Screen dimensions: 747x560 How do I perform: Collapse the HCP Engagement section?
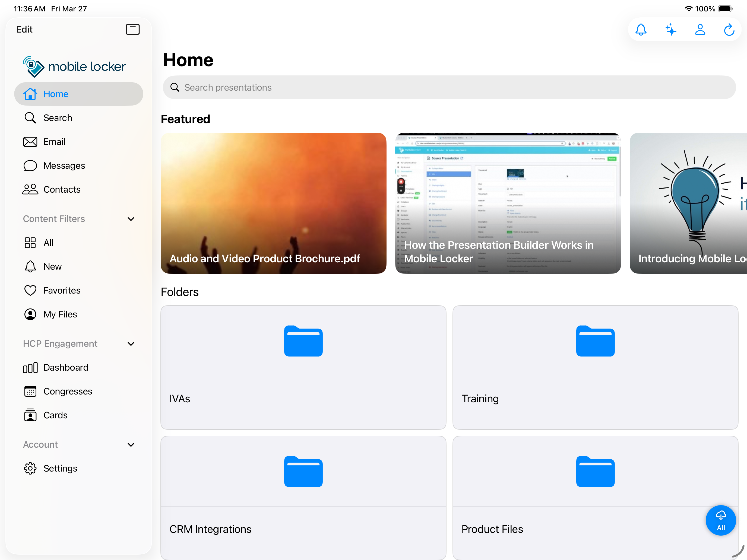tap(131, 344)
